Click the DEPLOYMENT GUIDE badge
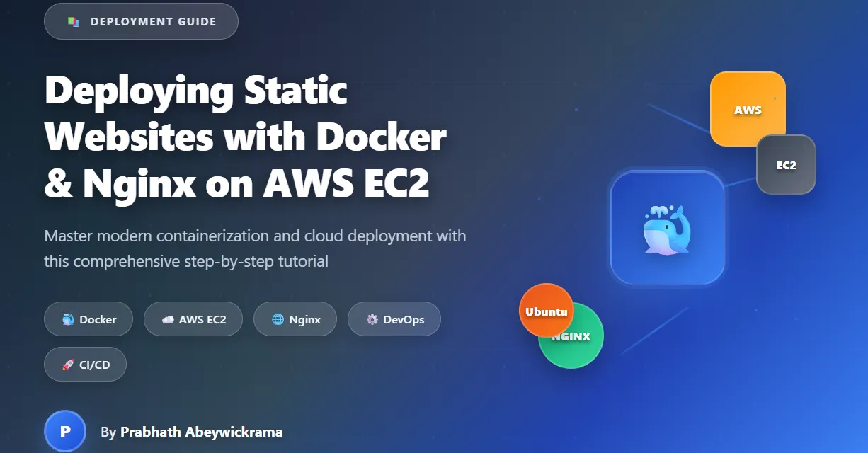Viewport: 868px width, 453px height. pos(141,21)
